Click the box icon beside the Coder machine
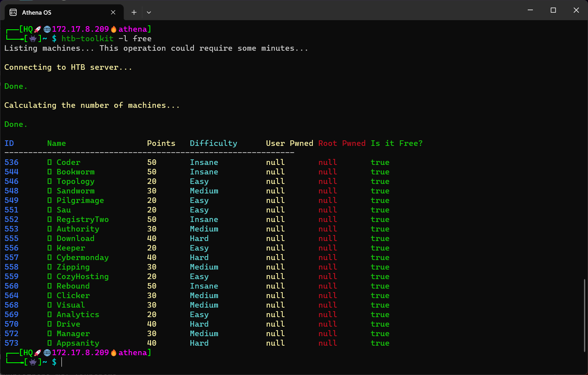Screen dimensions: 588x375 [49, 162]
